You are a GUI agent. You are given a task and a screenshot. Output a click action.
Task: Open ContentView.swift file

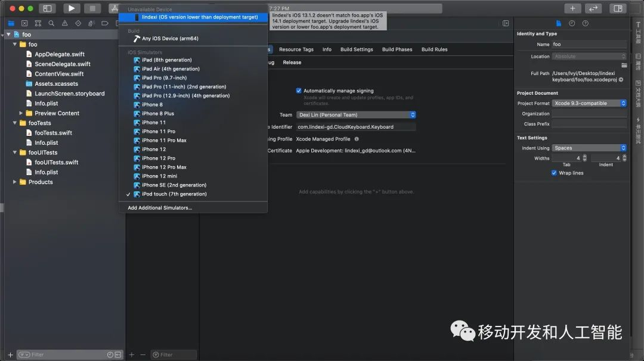coord(59,74)
